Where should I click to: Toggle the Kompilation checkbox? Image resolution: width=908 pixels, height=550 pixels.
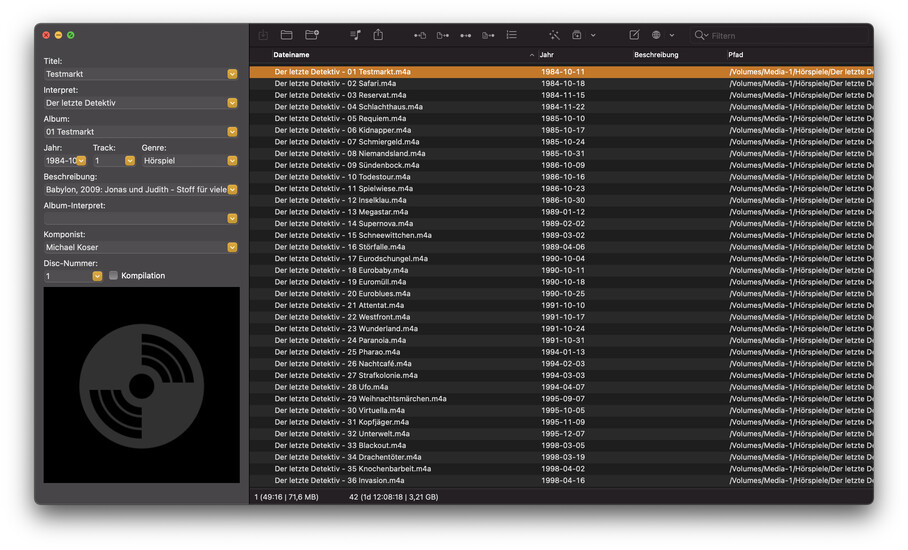click(x=114, y=276)
